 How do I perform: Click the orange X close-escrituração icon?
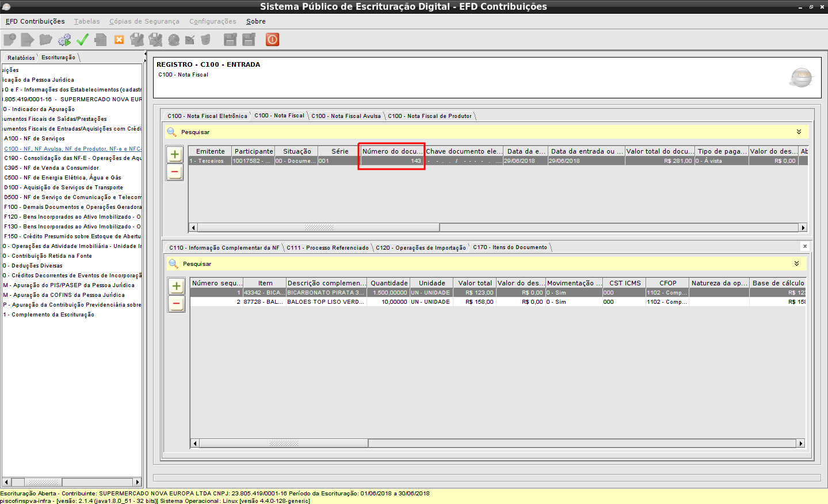coord(119,40)
